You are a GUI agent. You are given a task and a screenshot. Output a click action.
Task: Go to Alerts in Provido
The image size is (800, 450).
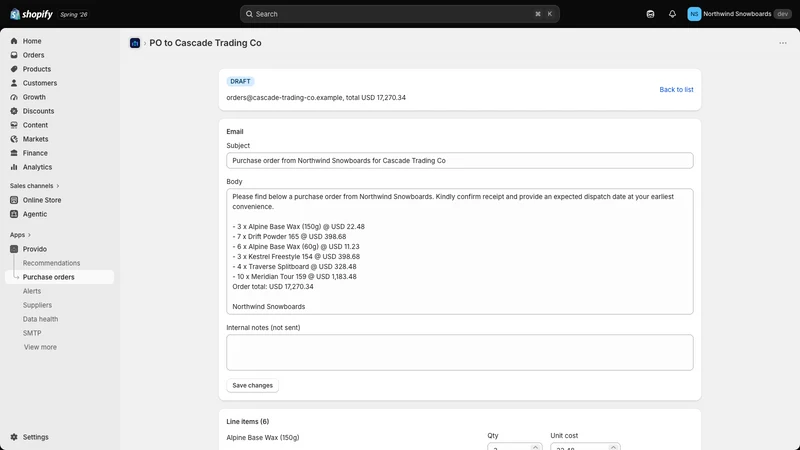click(32, 291)
